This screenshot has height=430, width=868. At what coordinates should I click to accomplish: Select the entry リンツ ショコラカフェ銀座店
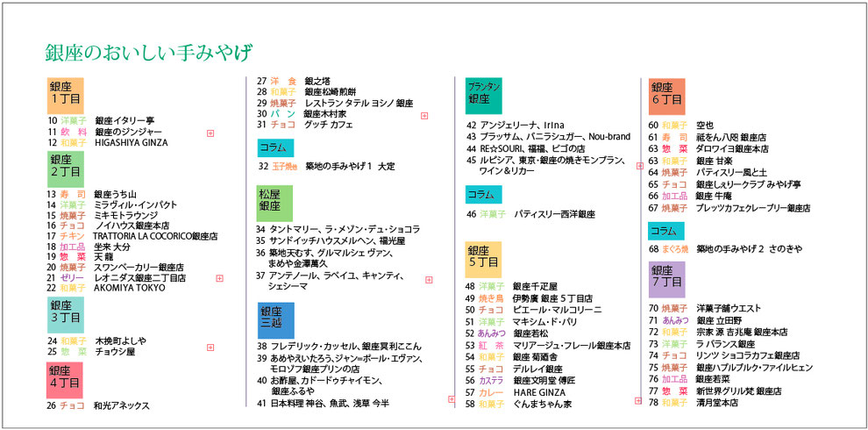(x=747, y=355)
